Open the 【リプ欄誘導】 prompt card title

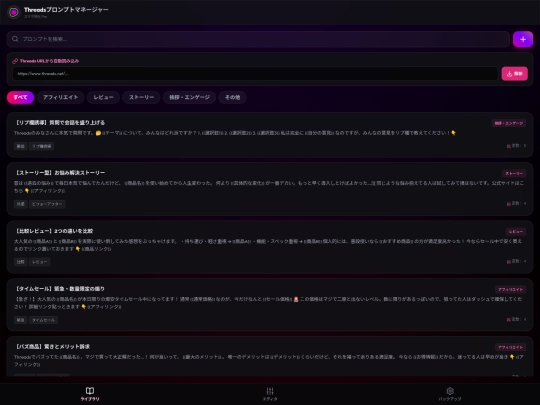point(60,123)
